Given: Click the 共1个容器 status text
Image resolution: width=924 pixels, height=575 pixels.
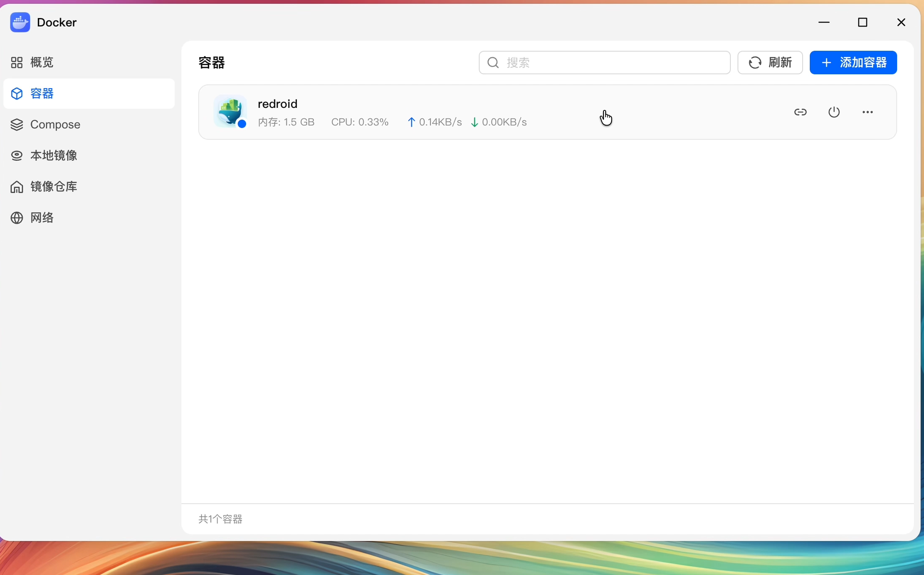Looking at the screenshot, I should click(220, 519).
